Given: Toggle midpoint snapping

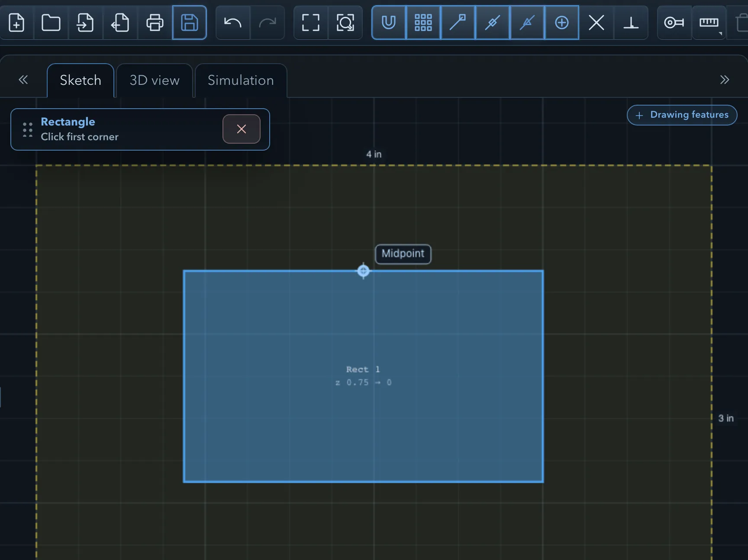Looking at the screenshot, I should (x=493, y=23).
